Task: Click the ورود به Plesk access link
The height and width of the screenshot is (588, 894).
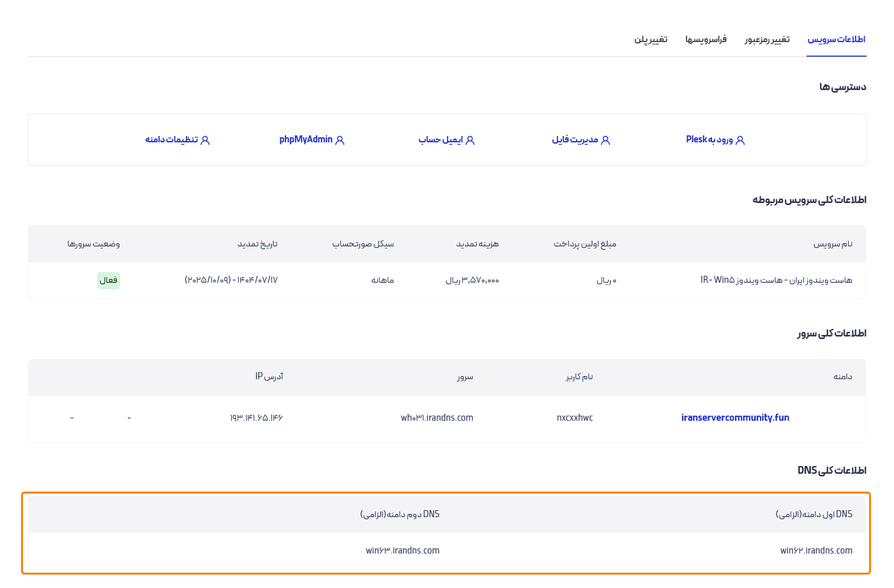Action: (x=709, y=139)
